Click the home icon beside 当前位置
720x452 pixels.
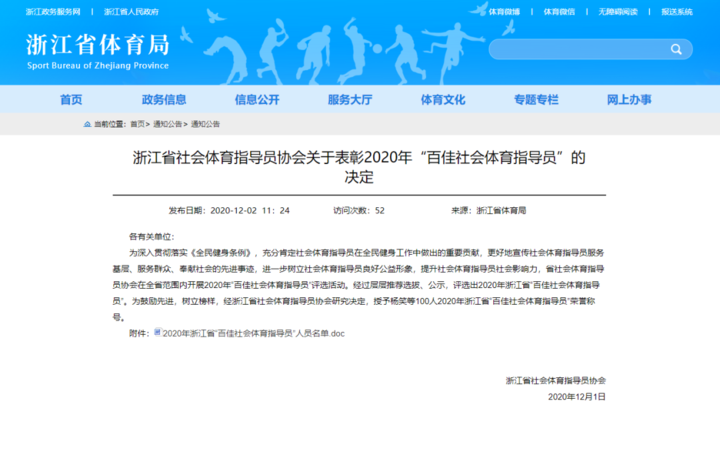88,124
